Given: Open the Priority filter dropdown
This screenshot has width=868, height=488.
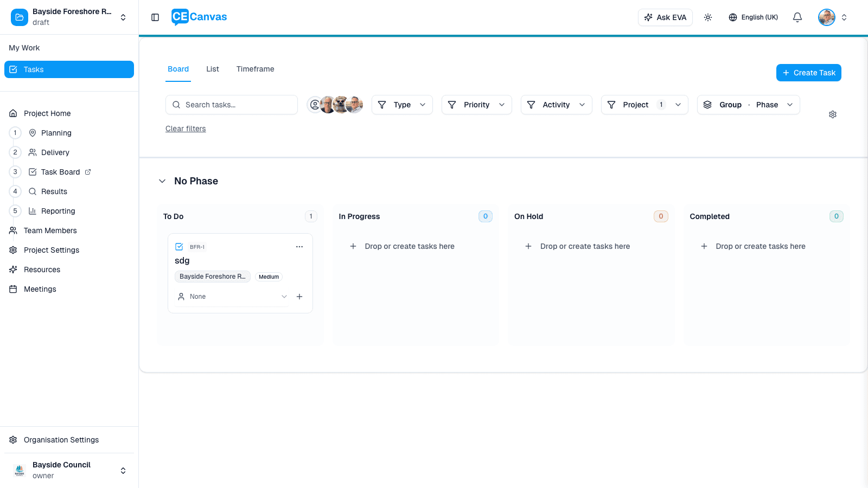Looking at the screenshot, I should (x=476, y=104).
